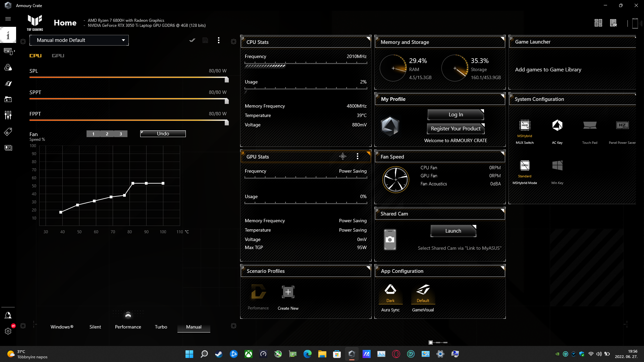Screen dimensions: 644x362
Task: Open Microsoft Edge from the taskbar
Action: 308,354
